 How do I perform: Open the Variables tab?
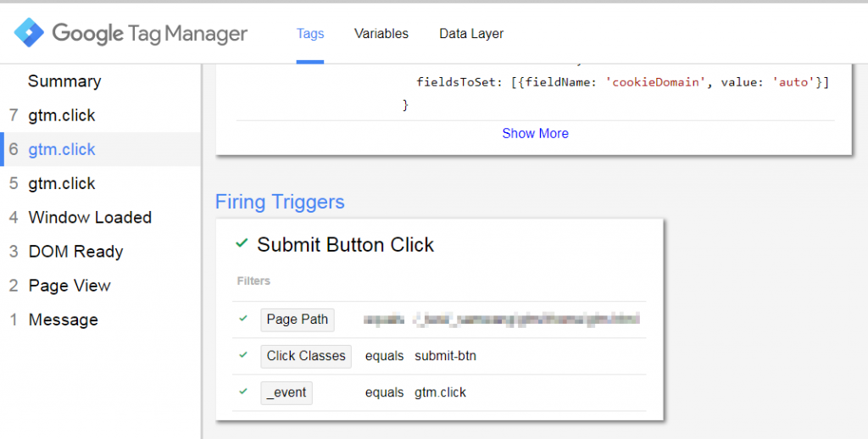point(381,34)
